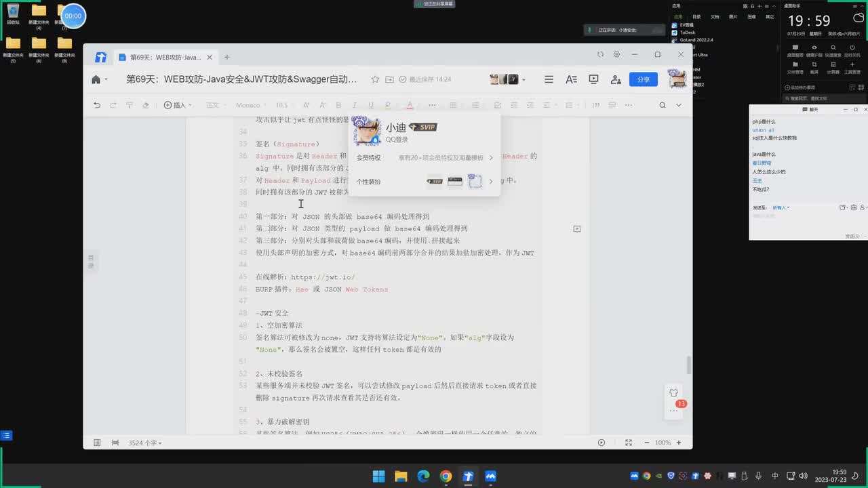Click the play icon in status bar
Viewport: 868px width, 488px height.
point(601,443)
